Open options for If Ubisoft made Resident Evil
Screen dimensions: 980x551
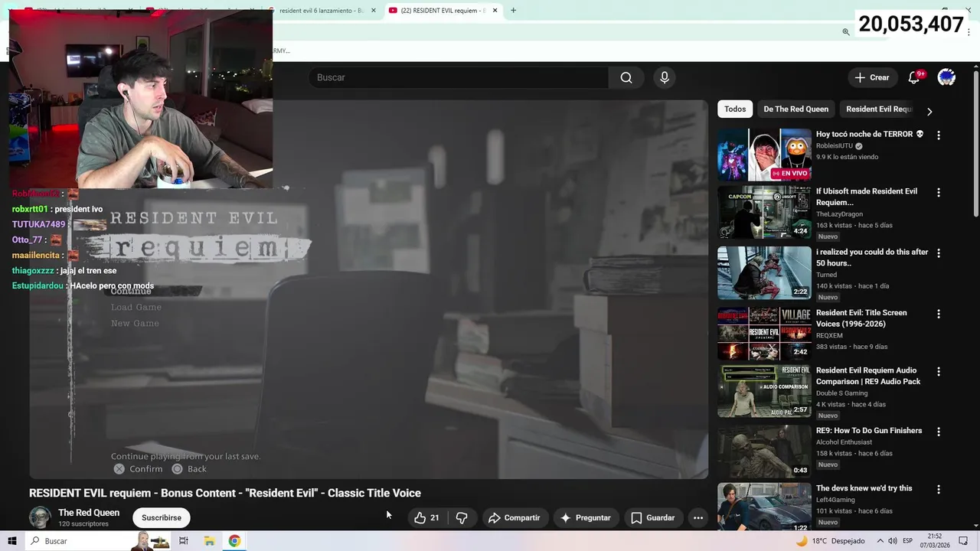click(939, 193)
